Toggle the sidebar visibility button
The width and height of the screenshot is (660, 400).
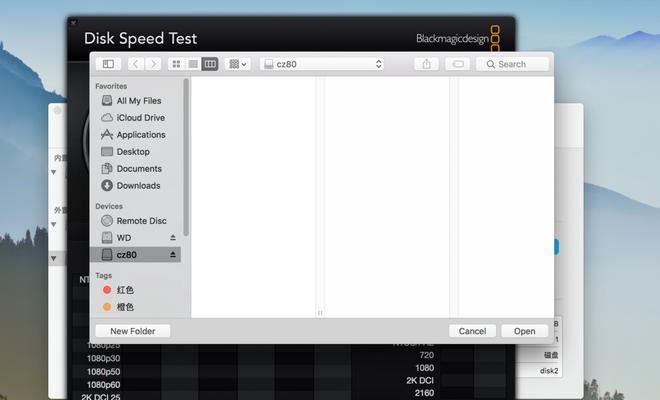[x=108, y=64]
